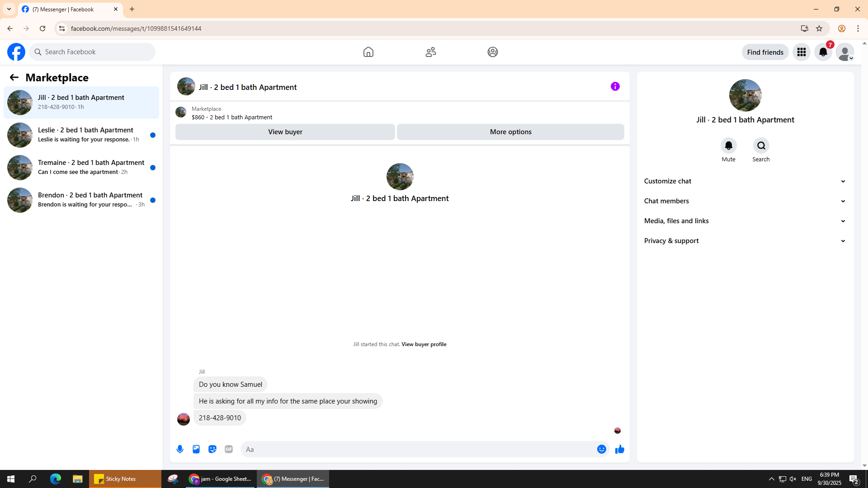The image size is (868, 488).
Task: Open the sticker picker icon
Action: [x=212, y=449]
